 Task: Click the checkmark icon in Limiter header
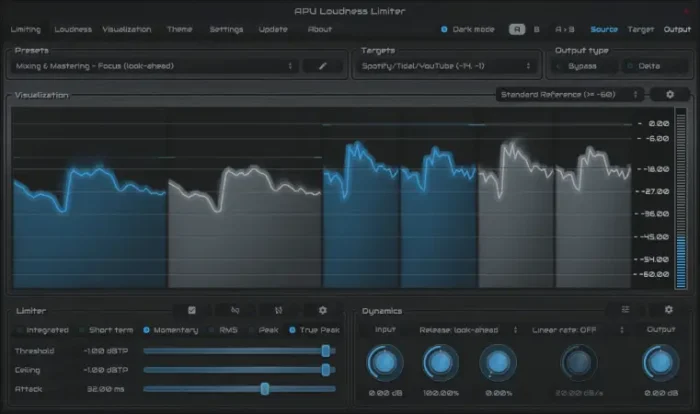click(192, 311)
